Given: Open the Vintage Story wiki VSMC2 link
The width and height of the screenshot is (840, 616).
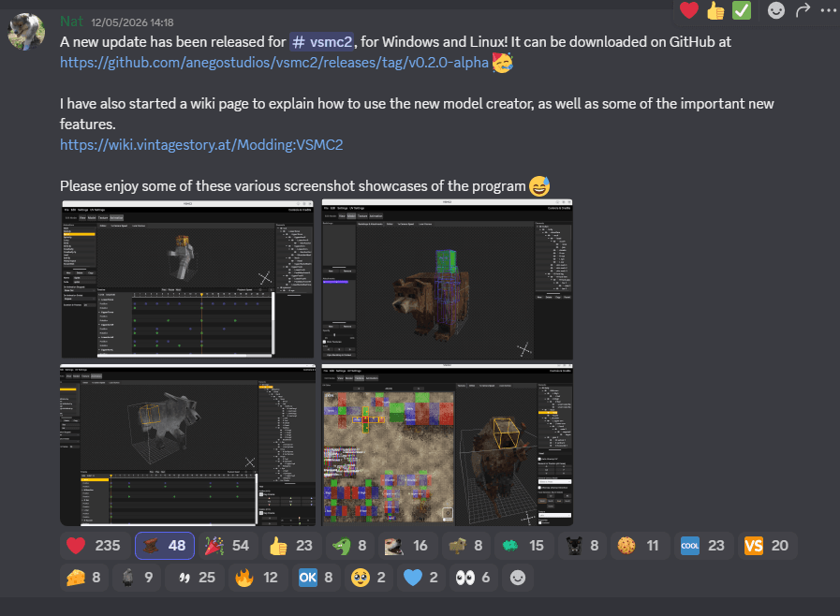Looking at the screenshot, I should pyautogui.click(x=201, y=144).
